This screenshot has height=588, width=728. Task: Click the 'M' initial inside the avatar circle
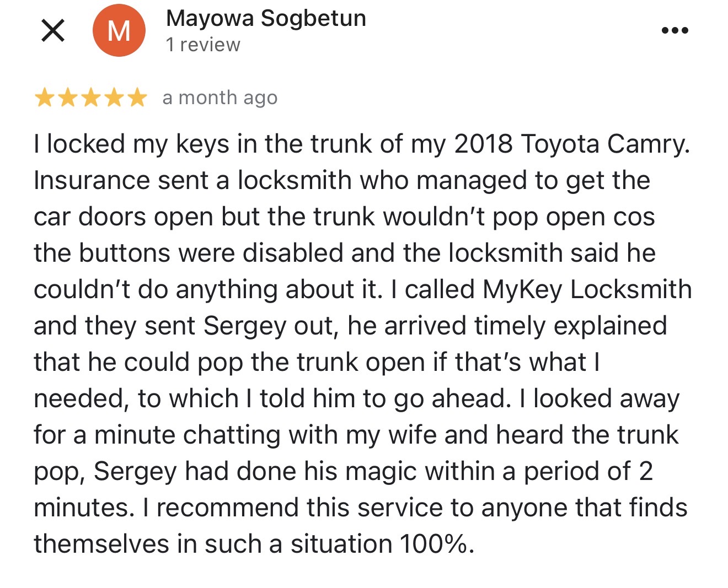coord(119,30)
